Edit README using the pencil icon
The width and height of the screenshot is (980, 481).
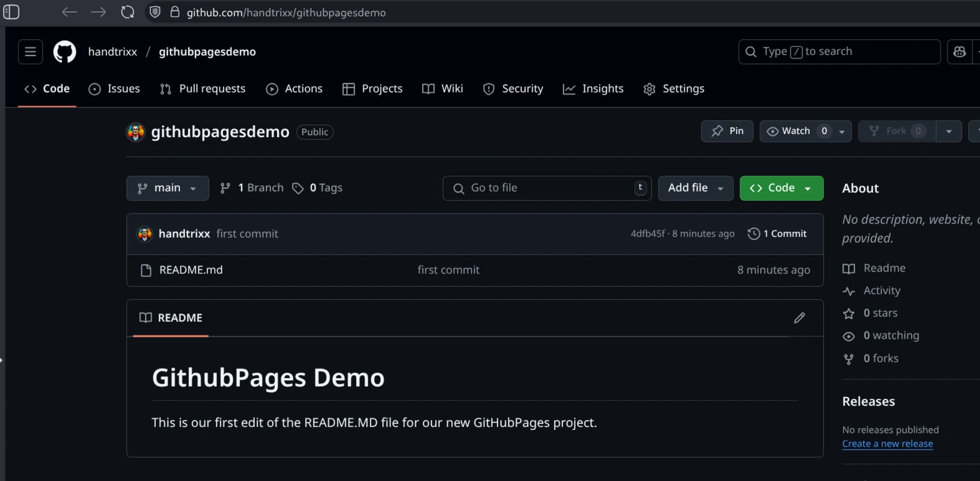coord(799,318)
